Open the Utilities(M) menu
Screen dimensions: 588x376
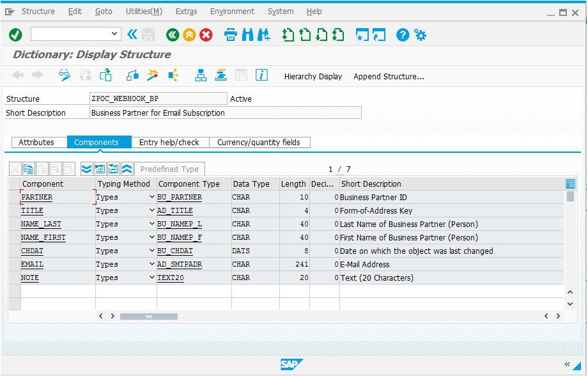(144, 12)
